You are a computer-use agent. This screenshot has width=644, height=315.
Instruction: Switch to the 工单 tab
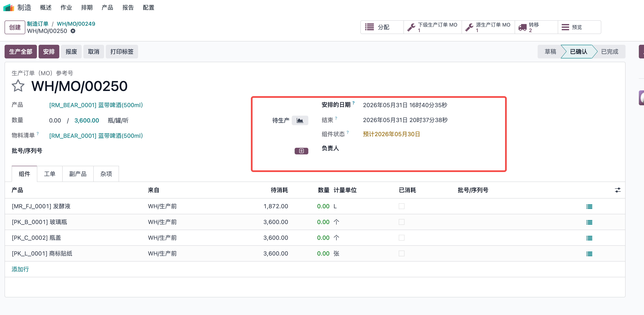[50, 174]
